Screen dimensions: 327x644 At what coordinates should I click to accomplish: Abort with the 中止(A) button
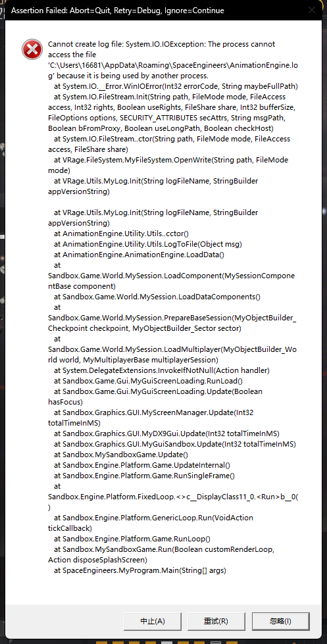pyautogui.click(x=153, y=621)
